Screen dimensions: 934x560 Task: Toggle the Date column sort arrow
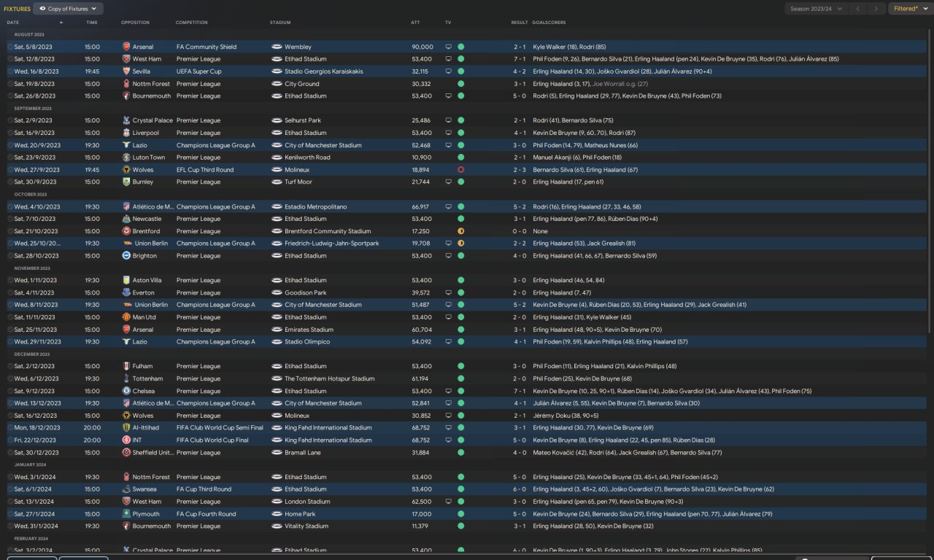[x=61, y=23]
